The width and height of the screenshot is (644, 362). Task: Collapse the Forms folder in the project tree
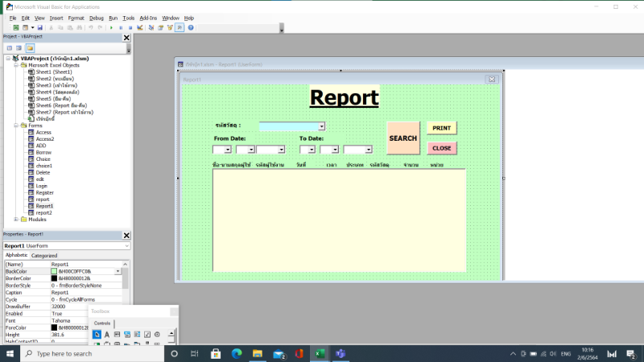click(x=16, y=125)
